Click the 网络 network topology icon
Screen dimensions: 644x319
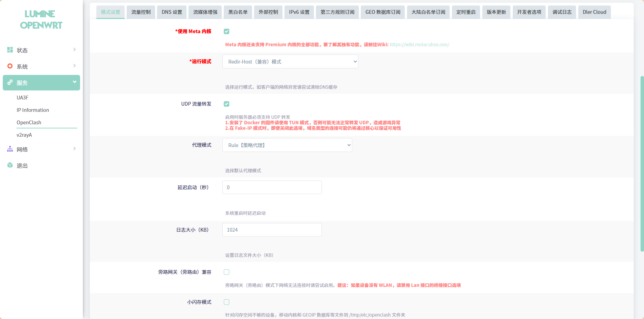(10, 149)
